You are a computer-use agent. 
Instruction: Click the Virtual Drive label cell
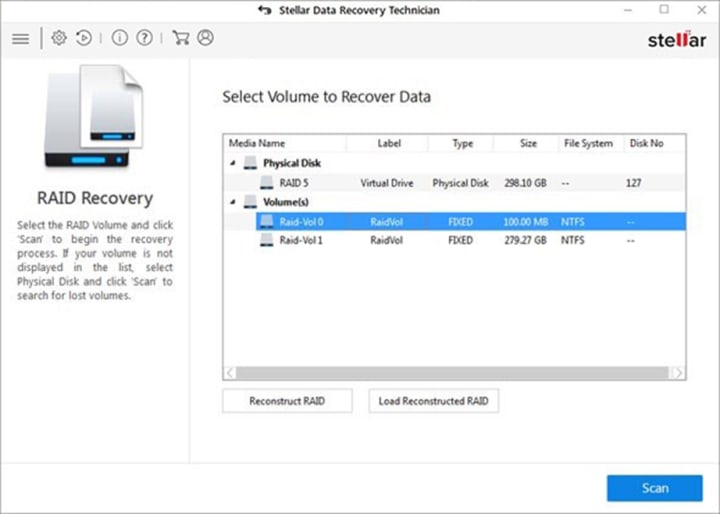point(387,183)
